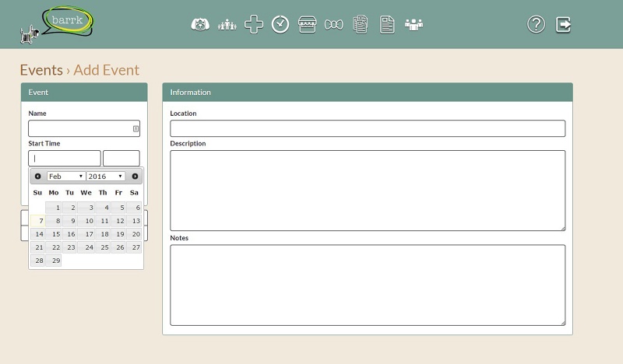Select February 1 in the calendar
The image size is (623, 364).
click(54, 208)
